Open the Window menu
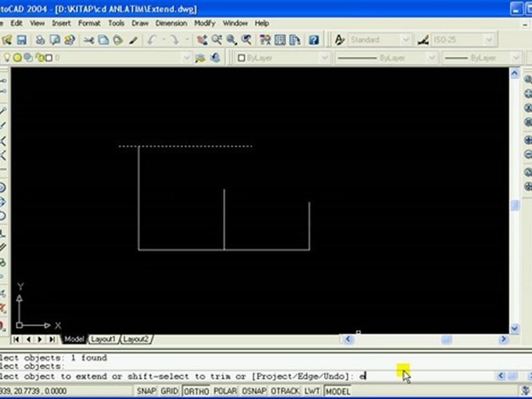 click(x=235, y=23)
